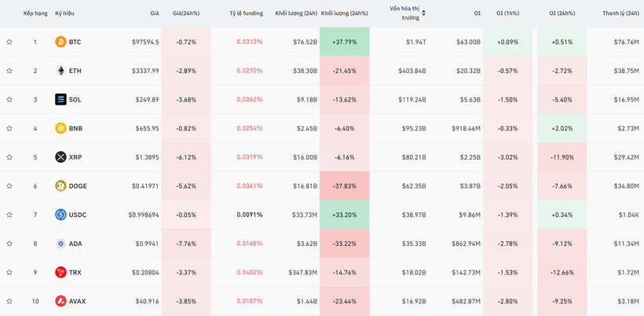The image size is (644, 316).
Task: Click the Thanh lý (24h) column header
Action: pyautogui.click(x=620, y=13)
